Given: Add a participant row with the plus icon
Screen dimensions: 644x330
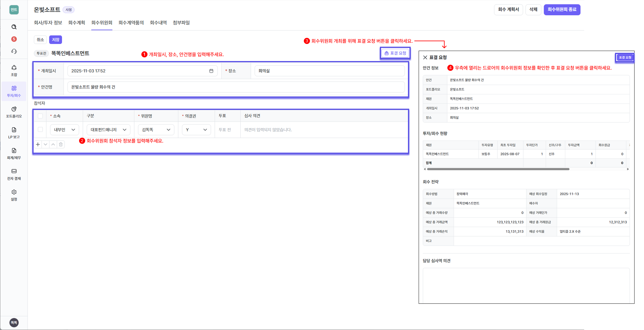Looking at the screenshot, I should coord(38,144).
